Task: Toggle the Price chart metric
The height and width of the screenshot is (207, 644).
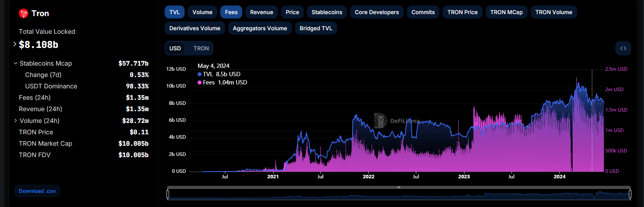Action: (292, 12)
